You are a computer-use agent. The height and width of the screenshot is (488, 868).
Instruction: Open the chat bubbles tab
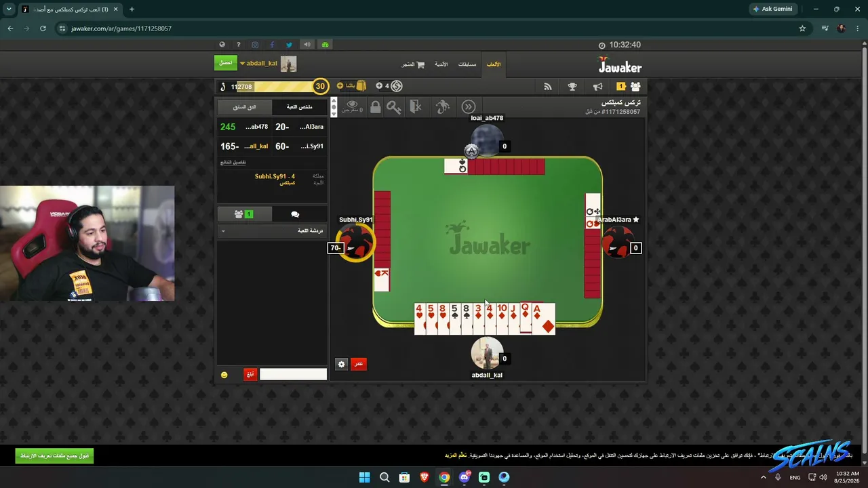[x=295, y=214]
